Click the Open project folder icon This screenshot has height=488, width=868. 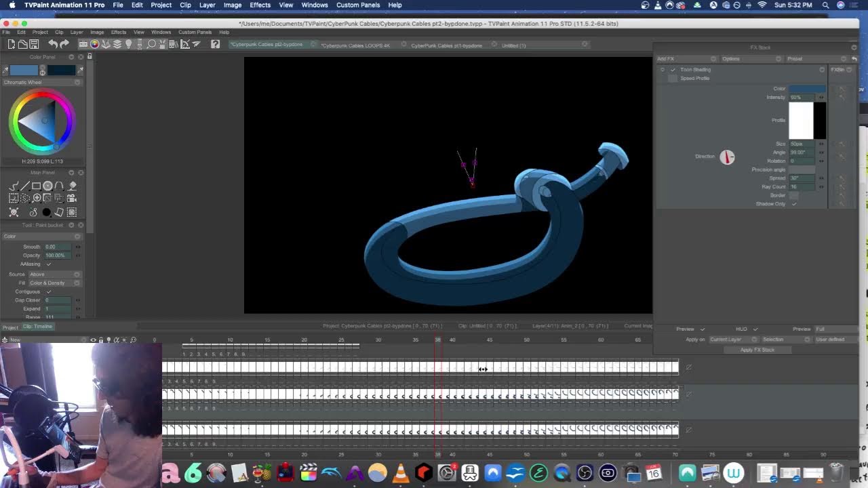(23, 44)
